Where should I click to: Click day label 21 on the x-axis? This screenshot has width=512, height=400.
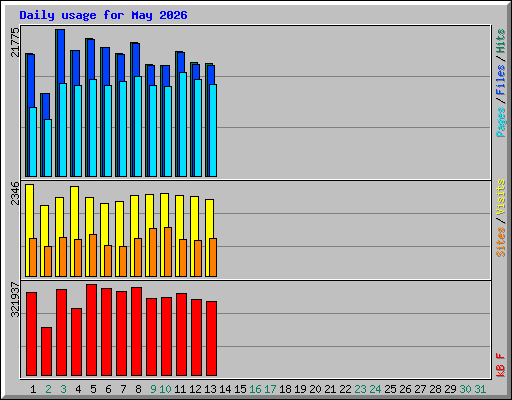point(330,389)
